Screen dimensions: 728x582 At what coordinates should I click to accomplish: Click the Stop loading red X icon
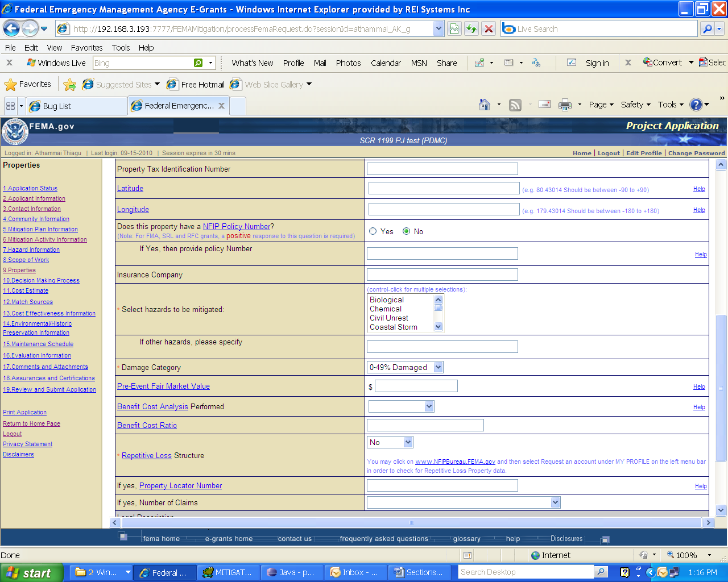point(489,28)
